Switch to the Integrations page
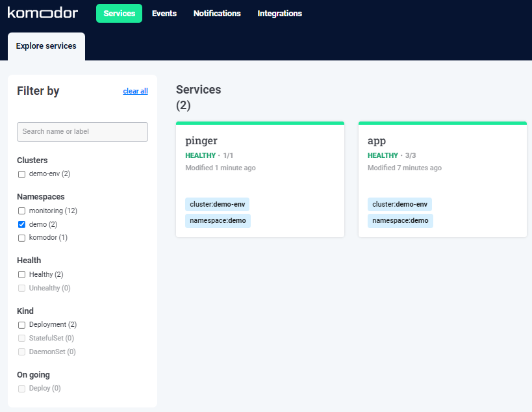The height and width of the screenshot is (412, 532). click(x=279, y=13)
